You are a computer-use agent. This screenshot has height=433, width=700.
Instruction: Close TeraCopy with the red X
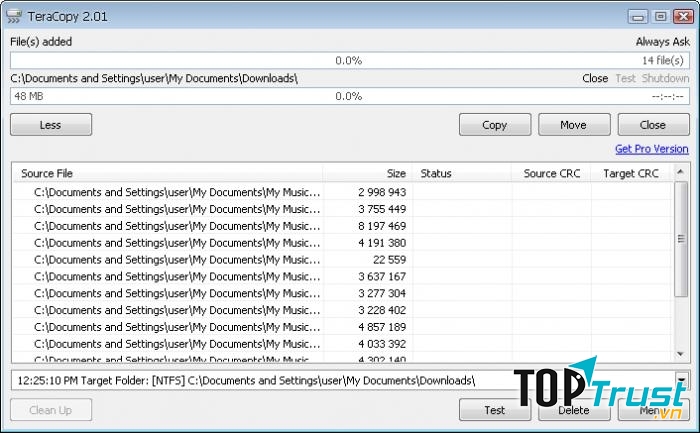683,17
